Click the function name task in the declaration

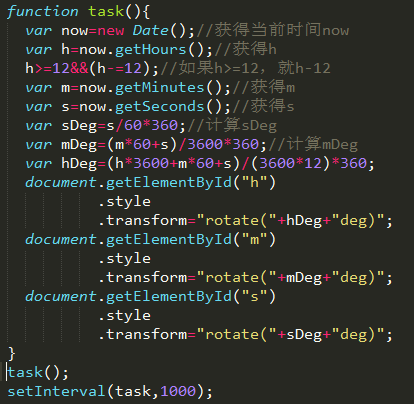click(106, 12)
